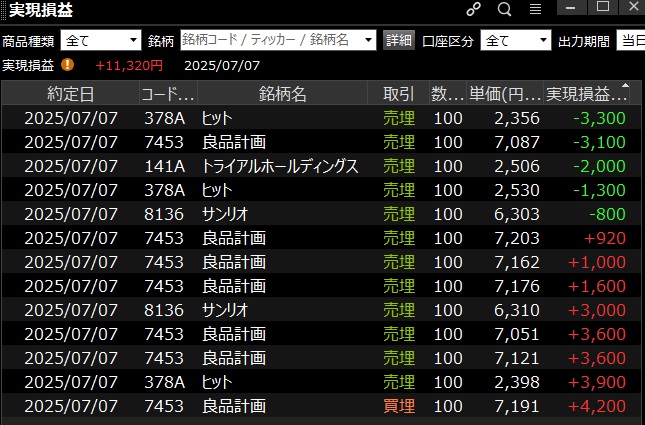Click the sort arrow on 実現損益 column
Screen dimensions: 645x425
pos(625,86)
